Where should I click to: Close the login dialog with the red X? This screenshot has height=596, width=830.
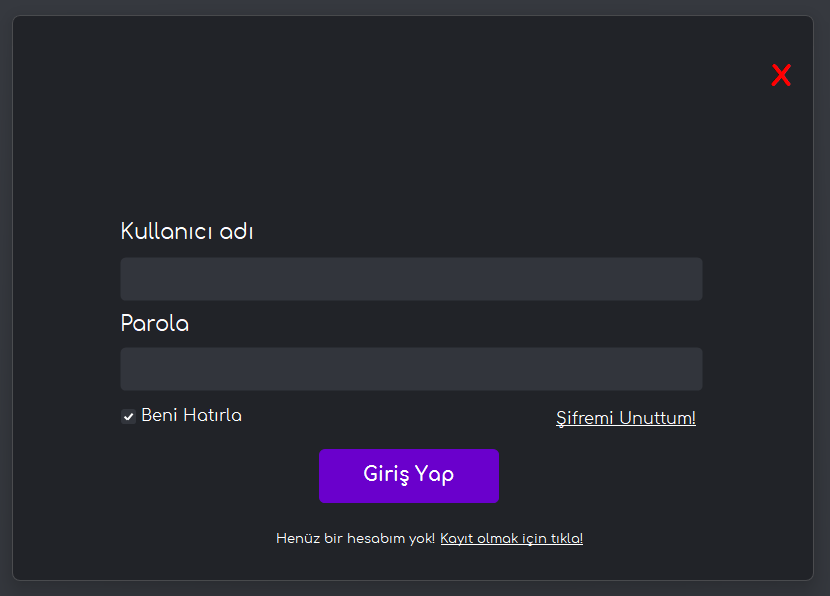pos(781,75)
